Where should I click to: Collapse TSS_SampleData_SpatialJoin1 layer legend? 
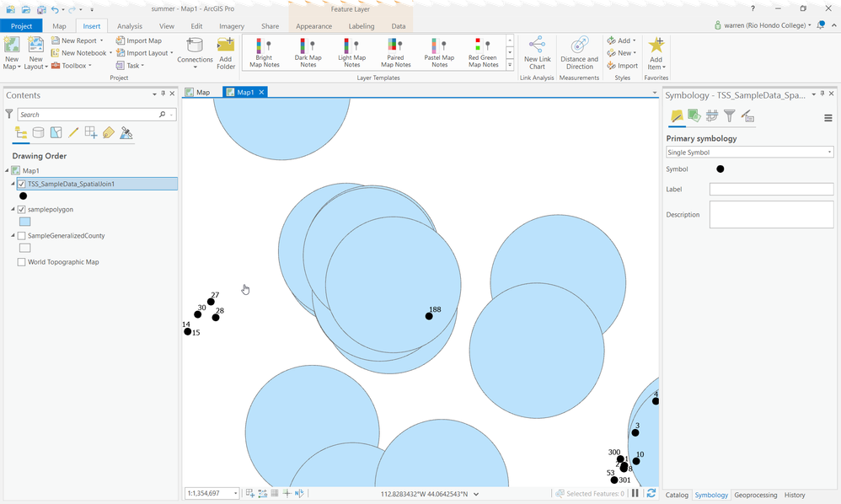13,184
